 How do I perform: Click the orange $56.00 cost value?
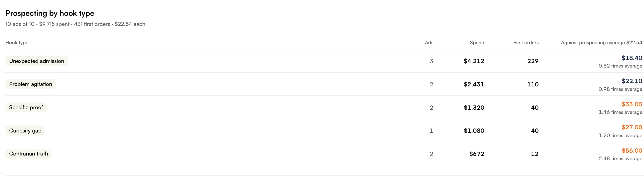[632, 151]
